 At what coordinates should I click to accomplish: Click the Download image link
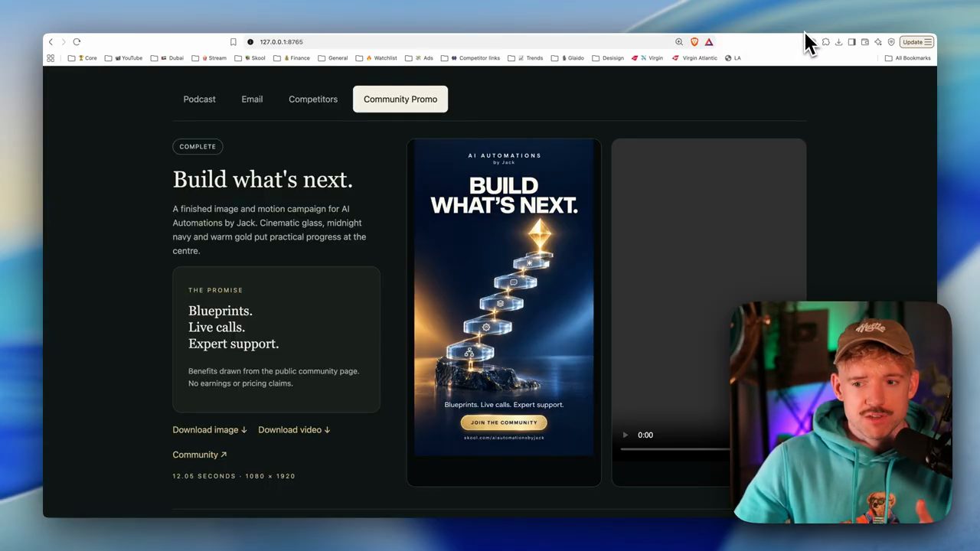pos(210,430)
